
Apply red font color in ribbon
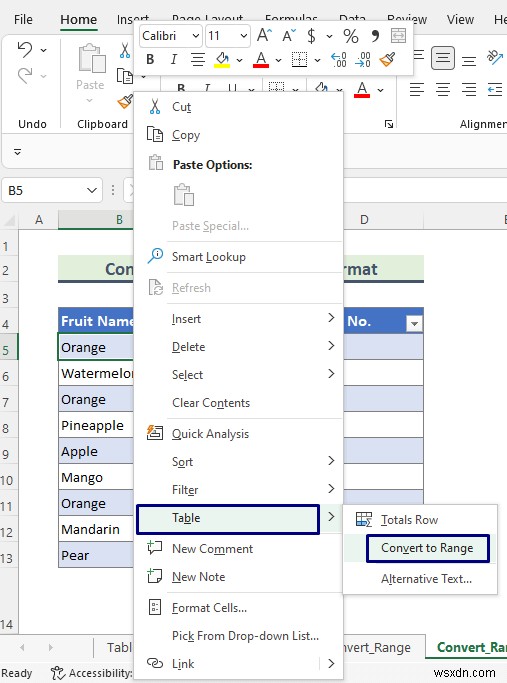tap(362, 90)
